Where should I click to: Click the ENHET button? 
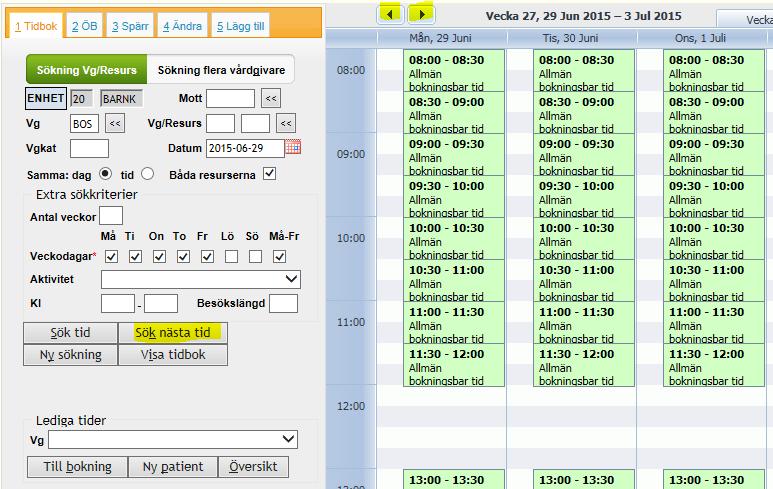pyautogui.click(x=45, y=98)
